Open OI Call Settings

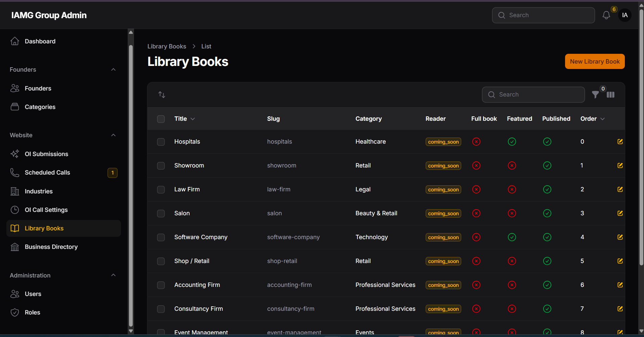point(63,210)
